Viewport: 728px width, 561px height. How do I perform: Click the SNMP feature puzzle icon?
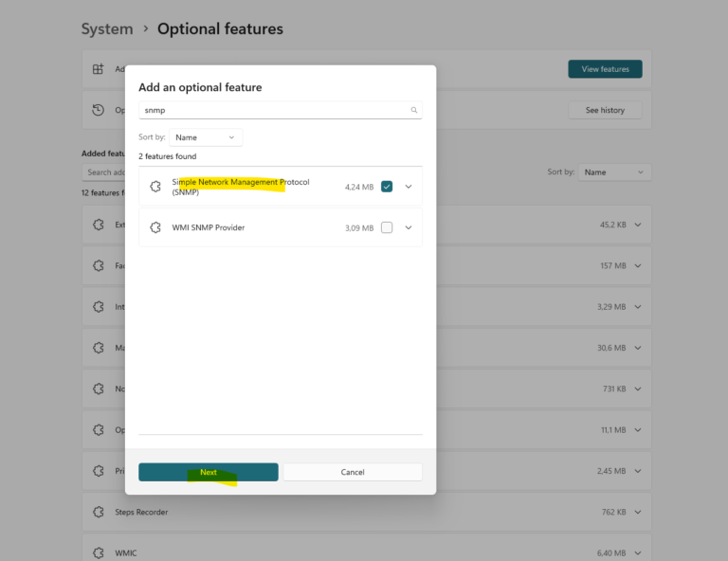[x=155, y=187]
